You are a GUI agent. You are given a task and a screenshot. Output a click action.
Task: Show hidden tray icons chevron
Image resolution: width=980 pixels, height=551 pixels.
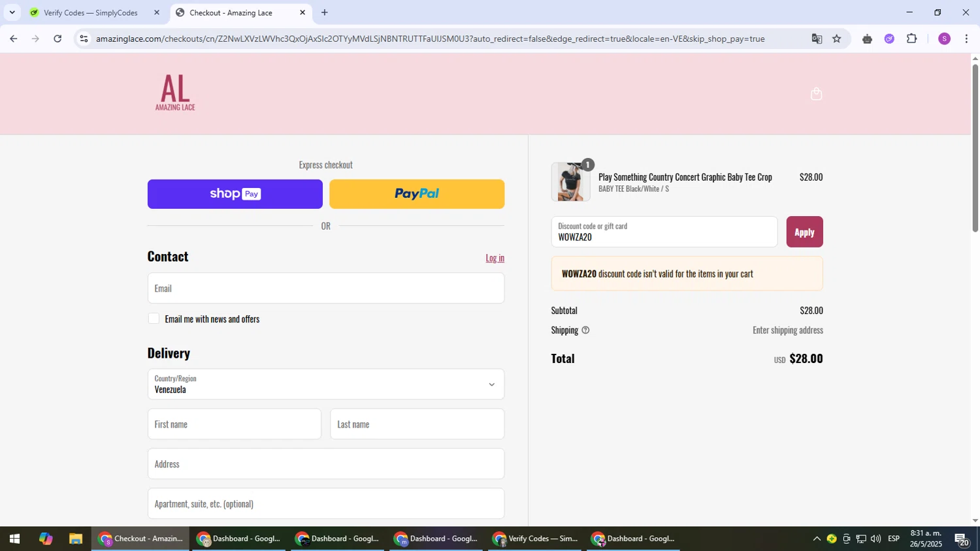click(x=816, y=539)
